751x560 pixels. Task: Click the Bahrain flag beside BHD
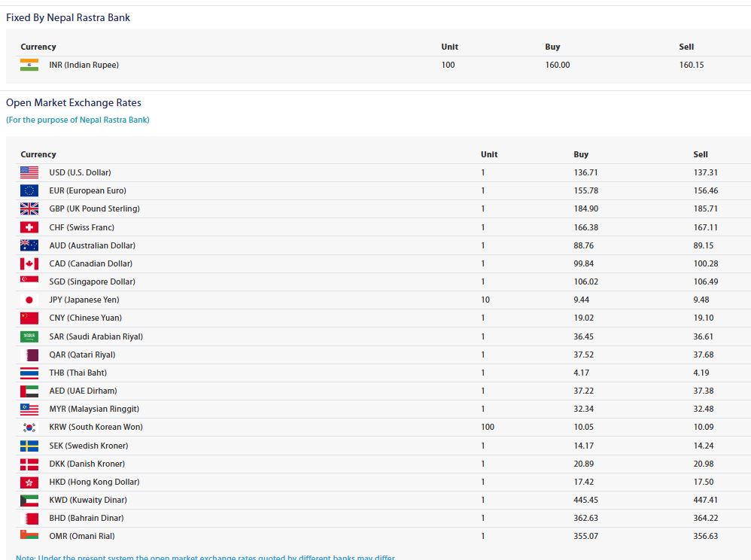pos(29,519)
